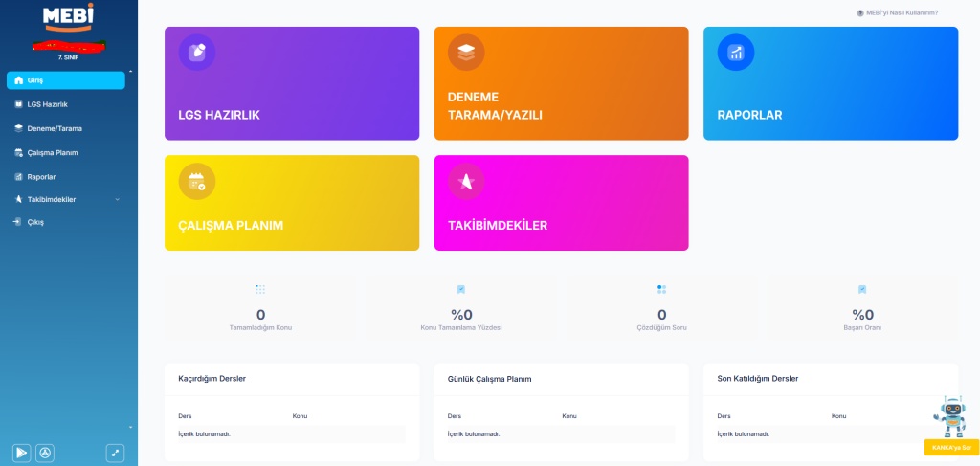Click the KANKA robot mascot icon
980x466 pixels.
pyautogui.click(x=951, y=416)
